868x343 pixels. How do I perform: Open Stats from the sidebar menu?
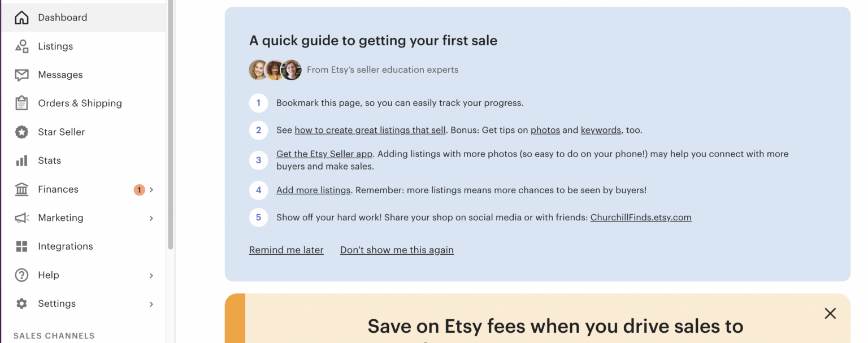point(49,160)
